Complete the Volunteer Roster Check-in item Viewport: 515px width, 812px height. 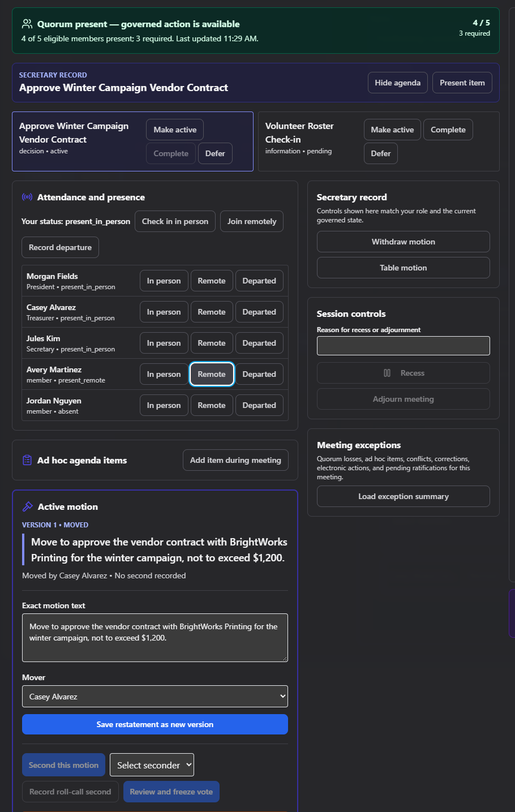tap(448, 130)
